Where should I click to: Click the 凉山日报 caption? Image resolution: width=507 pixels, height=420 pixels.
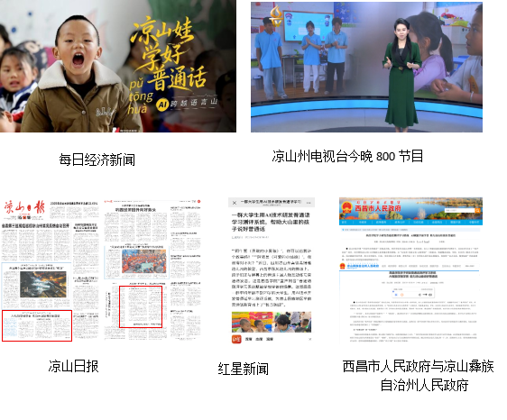(73, 366)
